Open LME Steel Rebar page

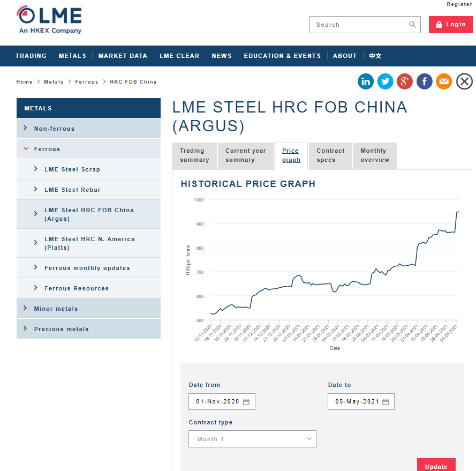(x=88, y=190)
